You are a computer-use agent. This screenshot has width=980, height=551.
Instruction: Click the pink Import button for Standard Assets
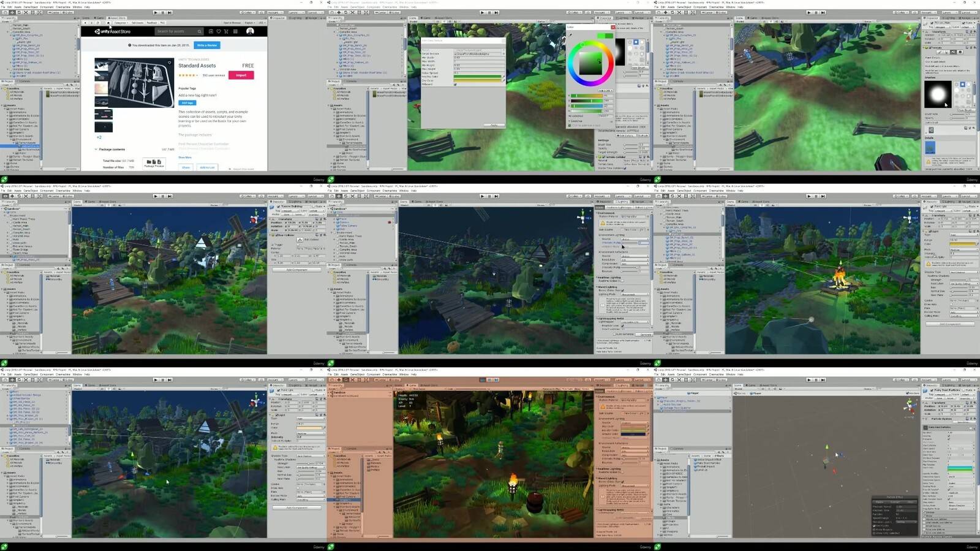coord(241,75)
